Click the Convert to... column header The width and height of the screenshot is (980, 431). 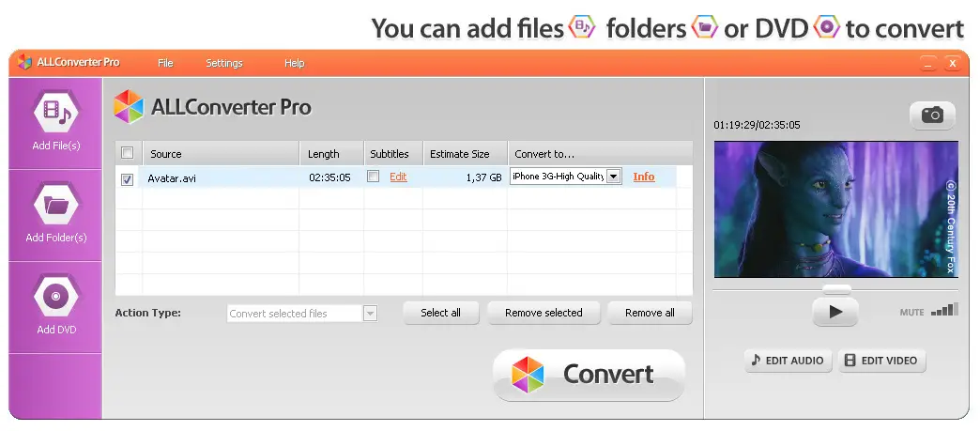pyautogui.click(x=600, y=153)
